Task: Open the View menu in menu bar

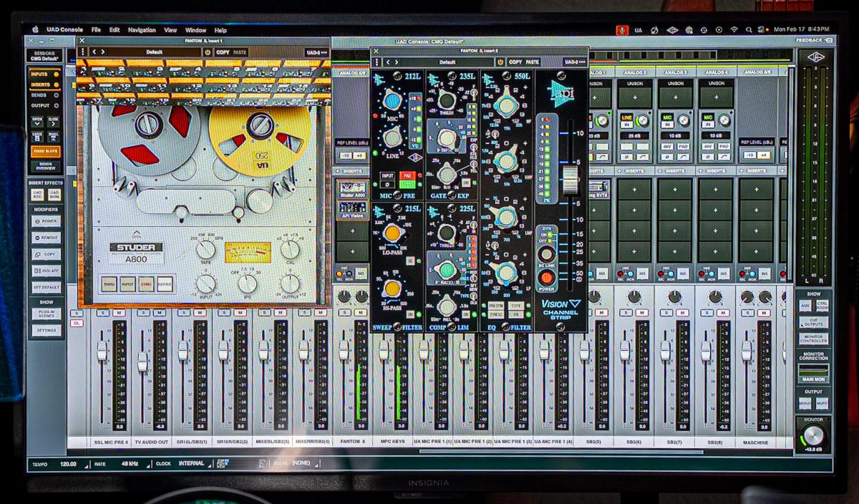Action: [170, 30]
